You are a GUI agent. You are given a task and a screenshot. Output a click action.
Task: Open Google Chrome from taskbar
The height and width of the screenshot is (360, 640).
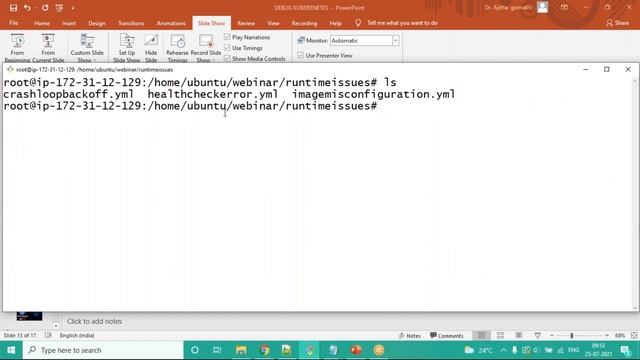point(264,350)
